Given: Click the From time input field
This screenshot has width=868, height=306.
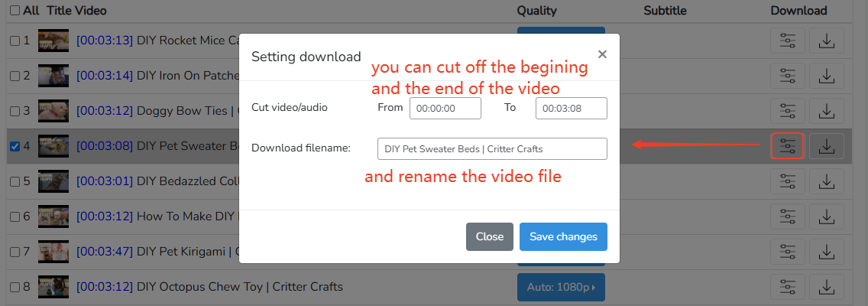Looking at the screenshot, I should (x=445, y=109).
